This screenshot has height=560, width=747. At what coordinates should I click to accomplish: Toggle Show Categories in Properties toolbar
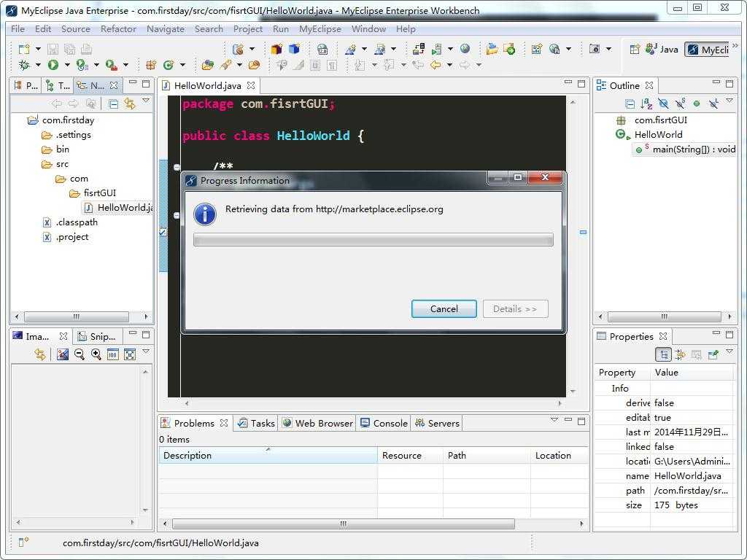663,354
